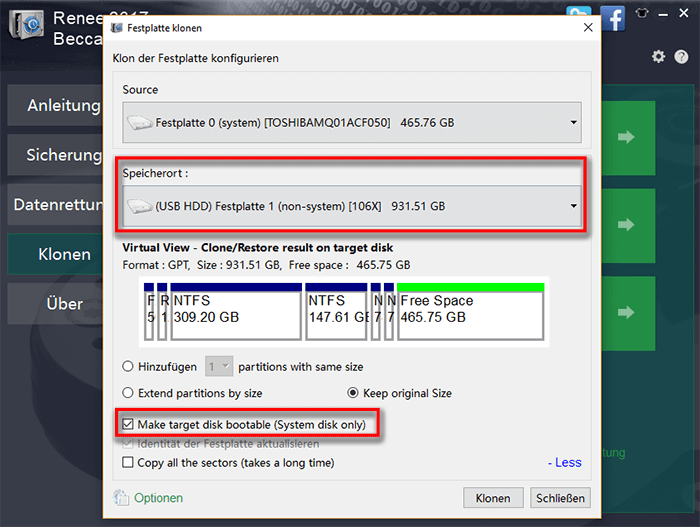Image resolution: width=700 pixels, height=527 pixels.
Task: Click the bottom green arrow tile
Action: coord(629,313)
